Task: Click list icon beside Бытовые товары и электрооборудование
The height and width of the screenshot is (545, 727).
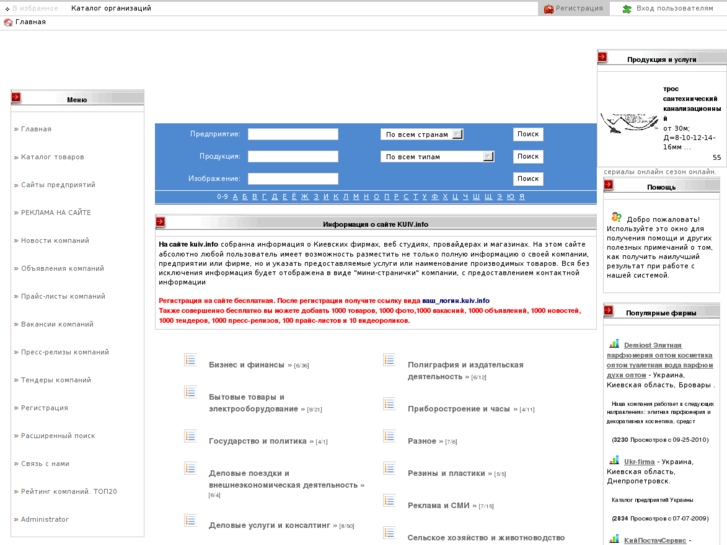Action: click(x=190, y=392)
